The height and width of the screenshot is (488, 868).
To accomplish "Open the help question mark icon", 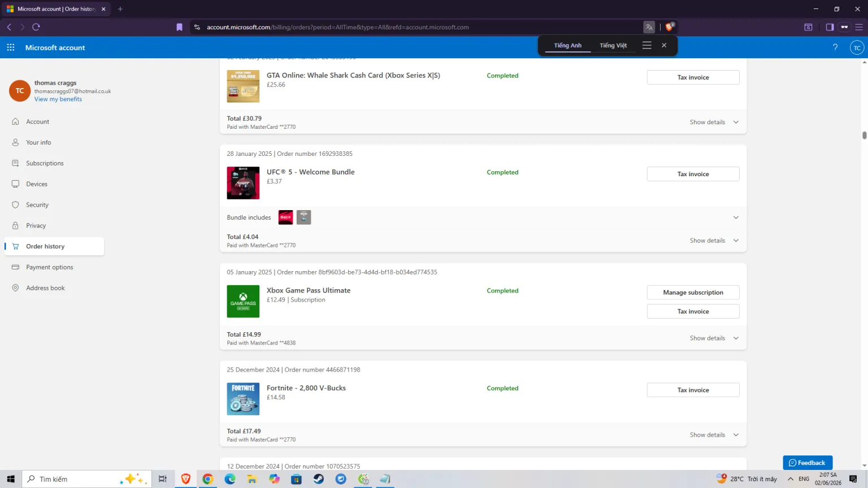I will [835, 47].
